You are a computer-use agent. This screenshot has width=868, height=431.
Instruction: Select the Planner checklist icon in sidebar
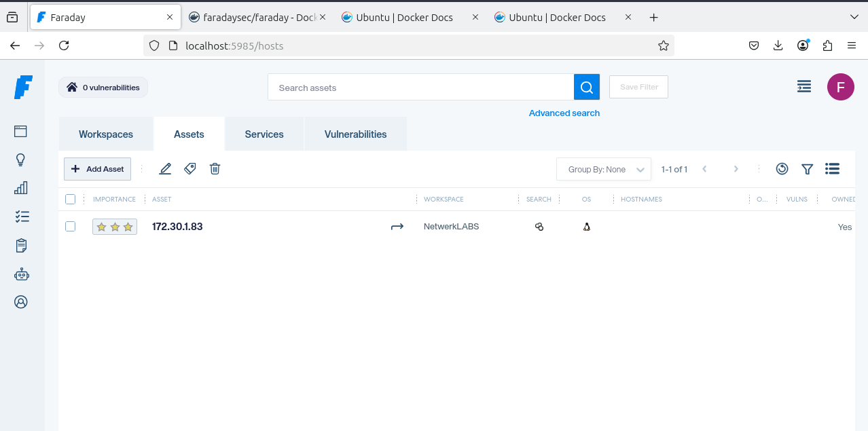point(20,216)
